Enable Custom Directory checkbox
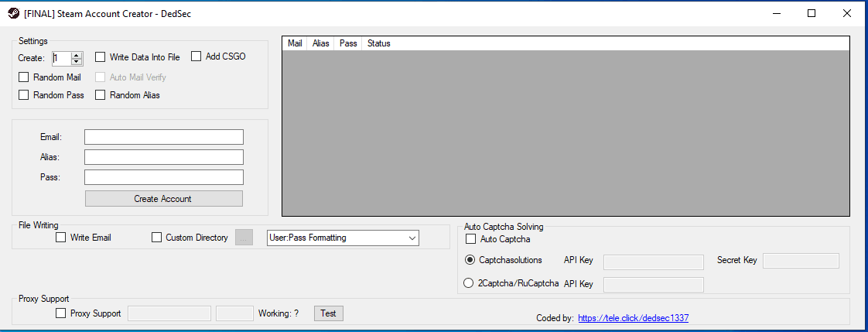The height and width of the screenshot is (332, 868). click(157, 238)
